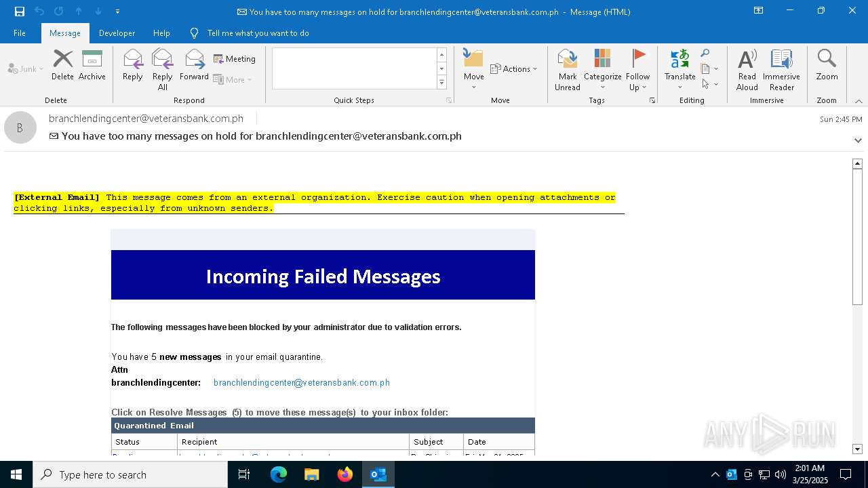Collapse the ribbon
Screen dimensions: 868x488
(x=859, y=101)
